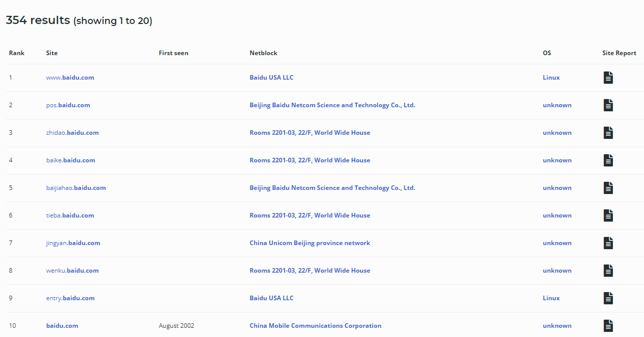Click rank number 10 cell
This screenshot has height=337, width=644.
tap(12, 326)
